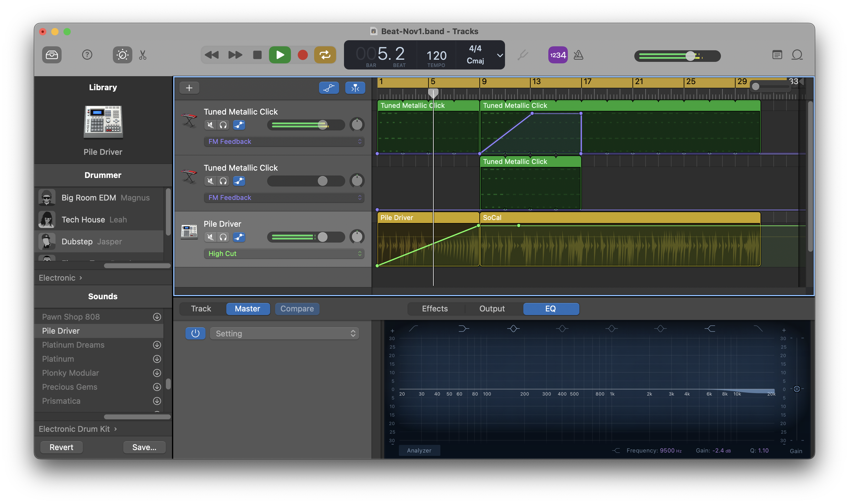This screenshot has height=504, width=849.
Task: Open first track FM Feedback automation dropdown
Action: pos(284,142)
